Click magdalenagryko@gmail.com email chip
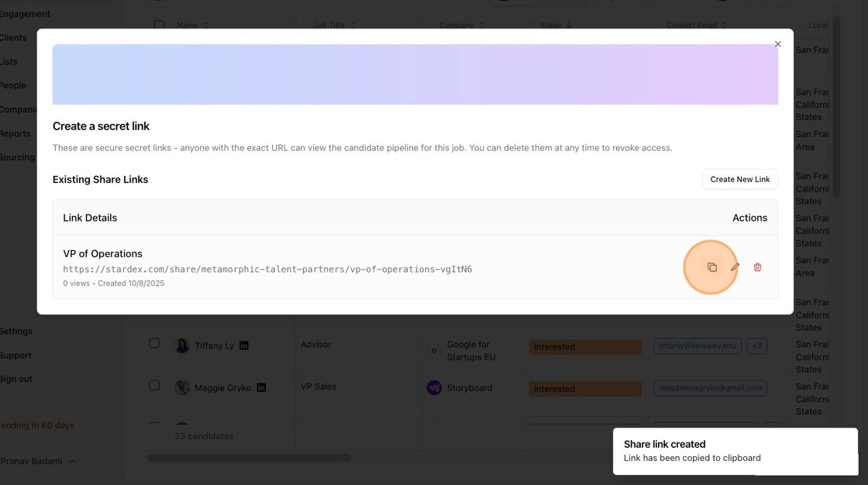The width and height of the screenshot is (868, 485). coord(710,387)
